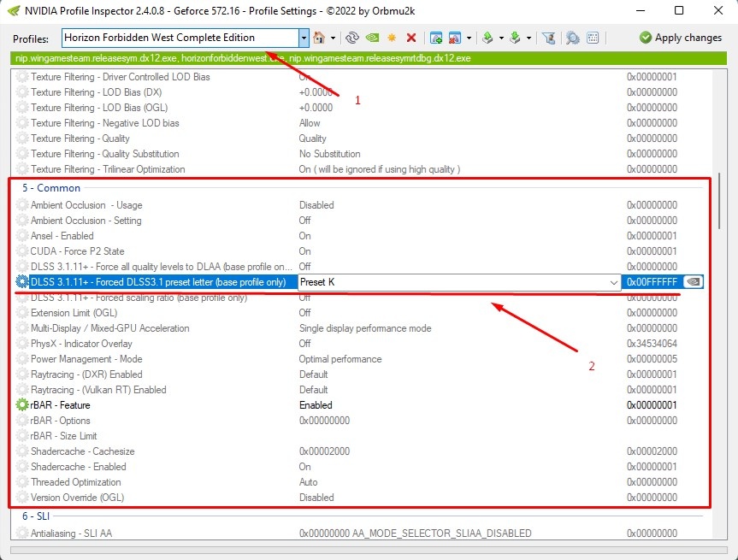Image resolution: width=738 pixels, height=560 pixels.
Task: Open the dropdown arrow beside the home icon
Action: click(333, 38)
